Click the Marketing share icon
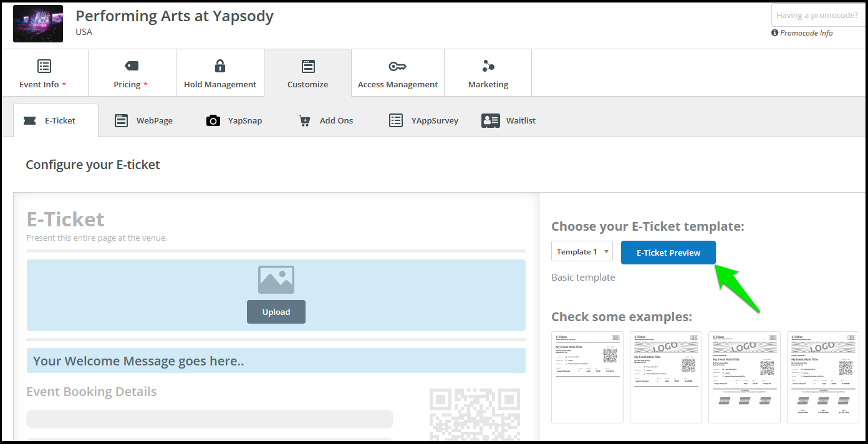The image size is (868, 444). (x=488, y=66)
